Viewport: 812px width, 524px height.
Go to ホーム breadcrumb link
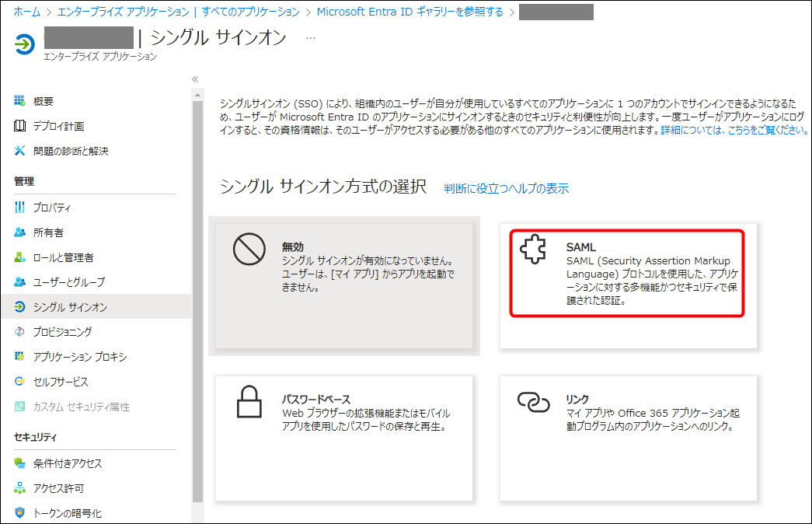pos(27,12)
